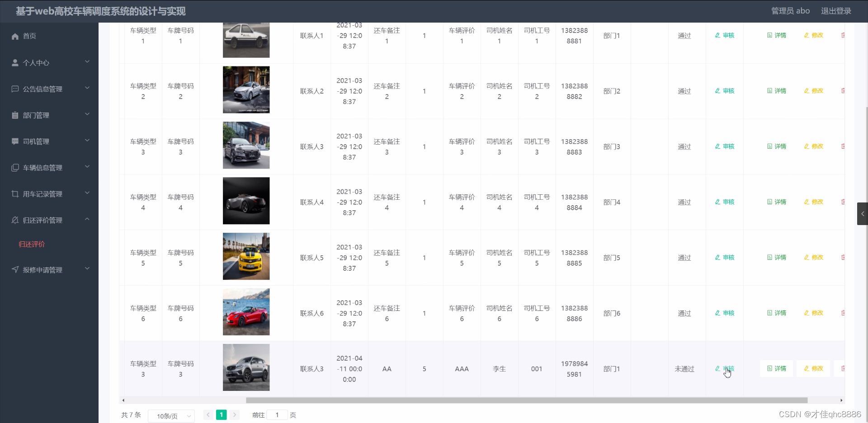Open the 报修申请管理 menu label

point(42,270)
